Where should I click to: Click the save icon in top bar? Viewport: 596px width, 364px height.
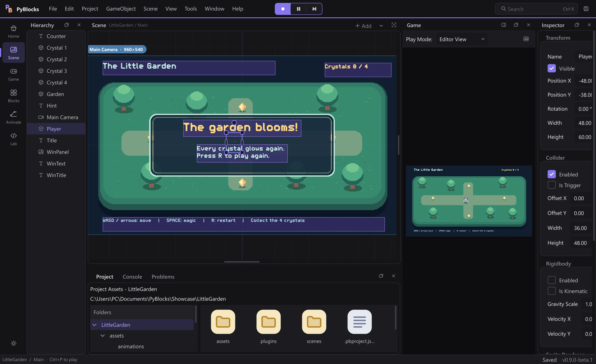pyautogui.click(x=586, y=9)
